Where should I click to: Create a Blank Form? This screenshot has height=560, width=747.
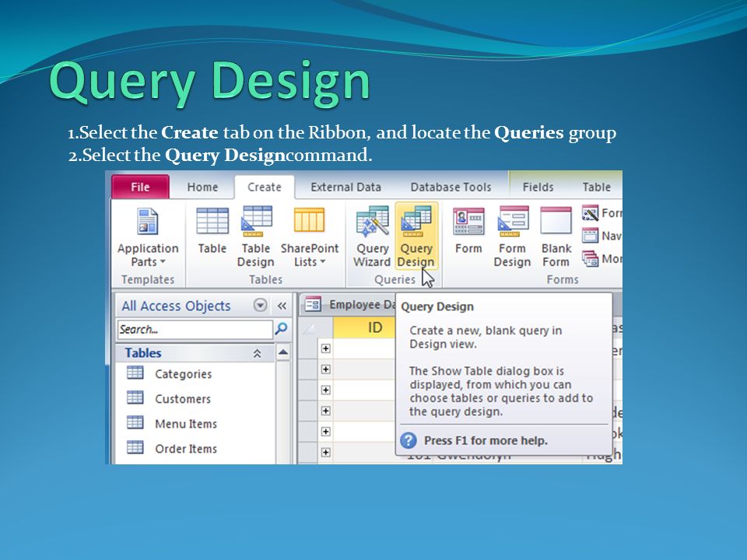[x=556, y=237]
